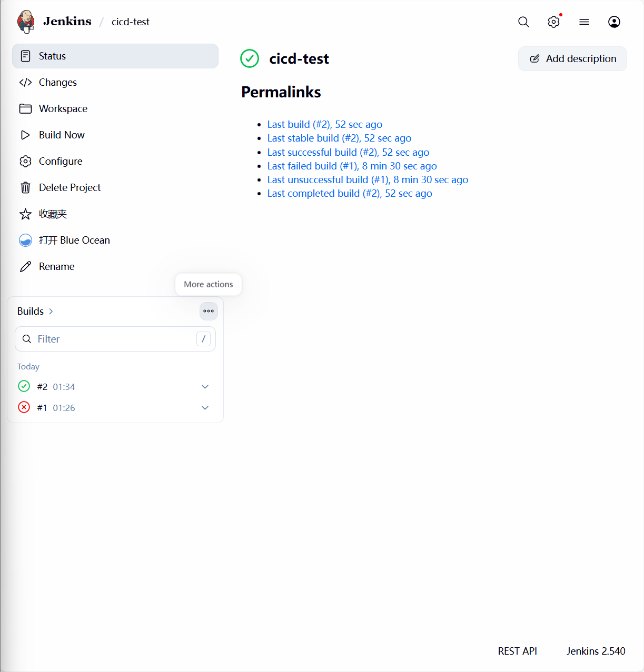
Task: Select Status in side menu
Action: click(115, 56)
